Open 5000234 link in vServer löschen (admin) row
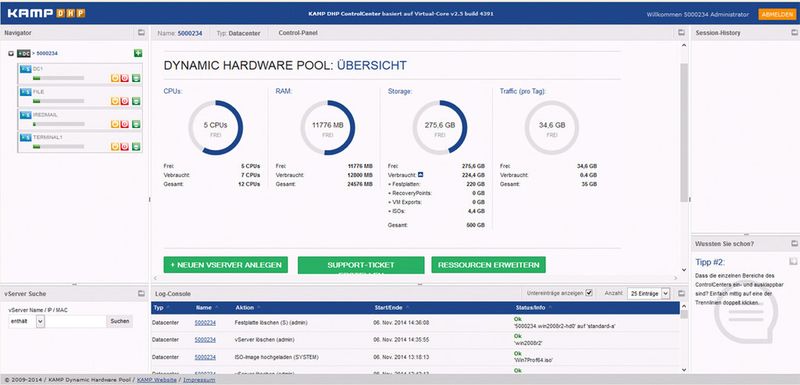800x385 pixels. (205, 340)
